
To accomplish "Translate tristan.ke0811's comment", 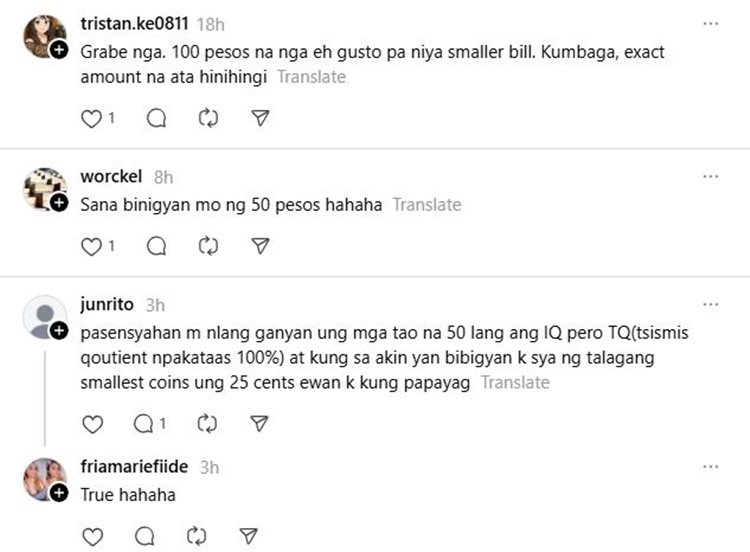I will (311, 76).
